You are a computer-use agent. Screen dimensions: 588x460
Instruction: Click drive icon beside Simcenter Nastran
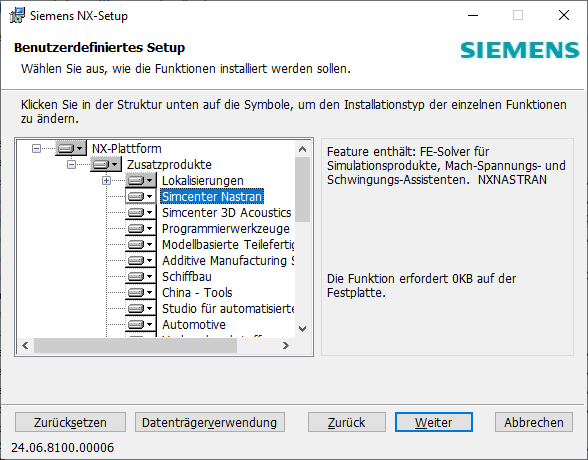pyautogui.click(x=141, y=196)
